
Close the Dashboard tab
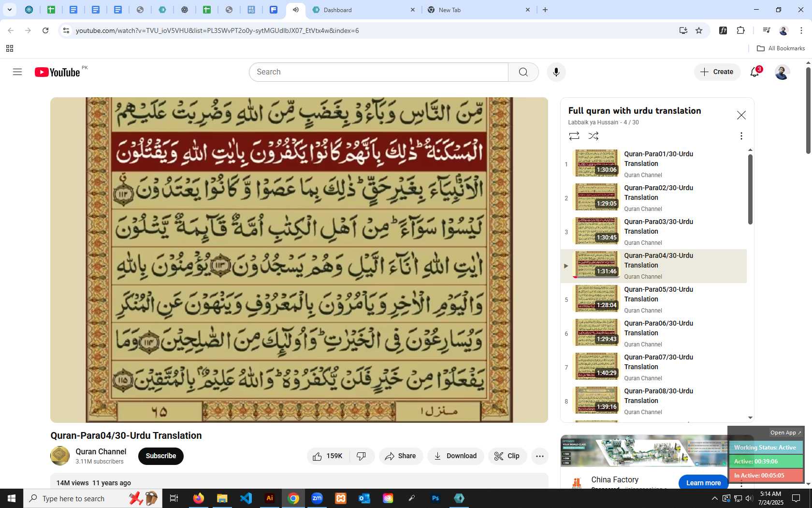point(412,10)
